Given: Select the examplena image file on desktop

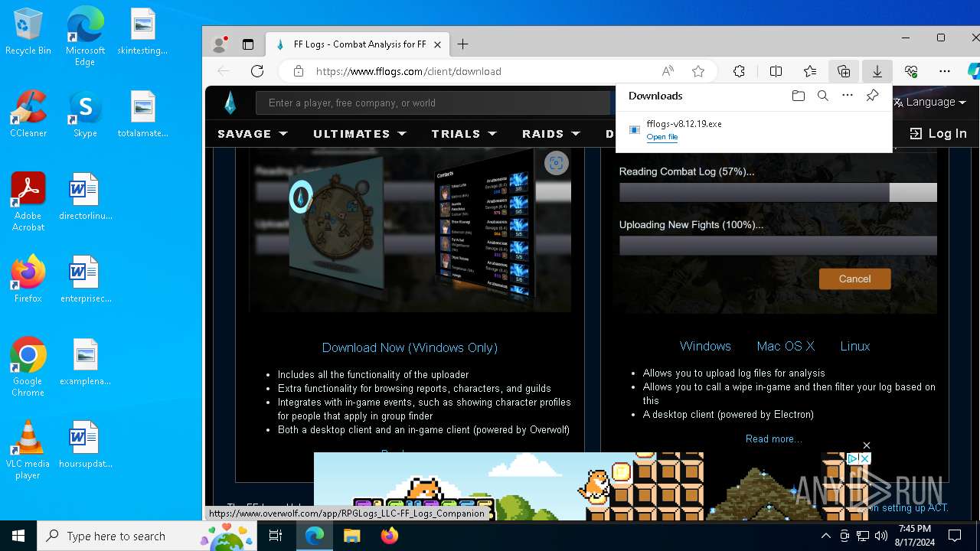Looking at the screenshot, I should coord(85,361).
